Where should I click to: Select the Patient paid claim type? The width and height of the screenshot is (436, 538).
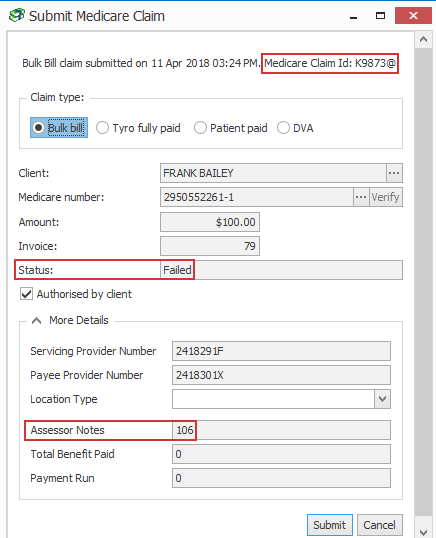point(231,128)
